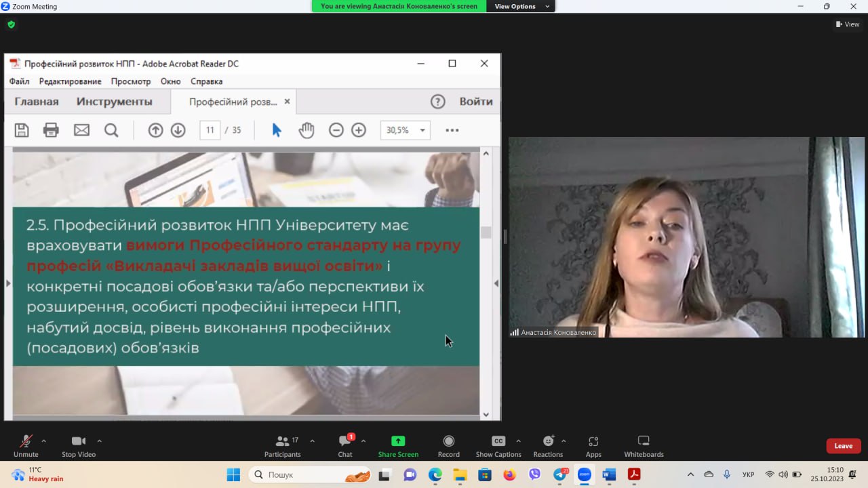Open Acrobat Help question mark icon
This screenshot has height=488, width=868.
[438, 102]
